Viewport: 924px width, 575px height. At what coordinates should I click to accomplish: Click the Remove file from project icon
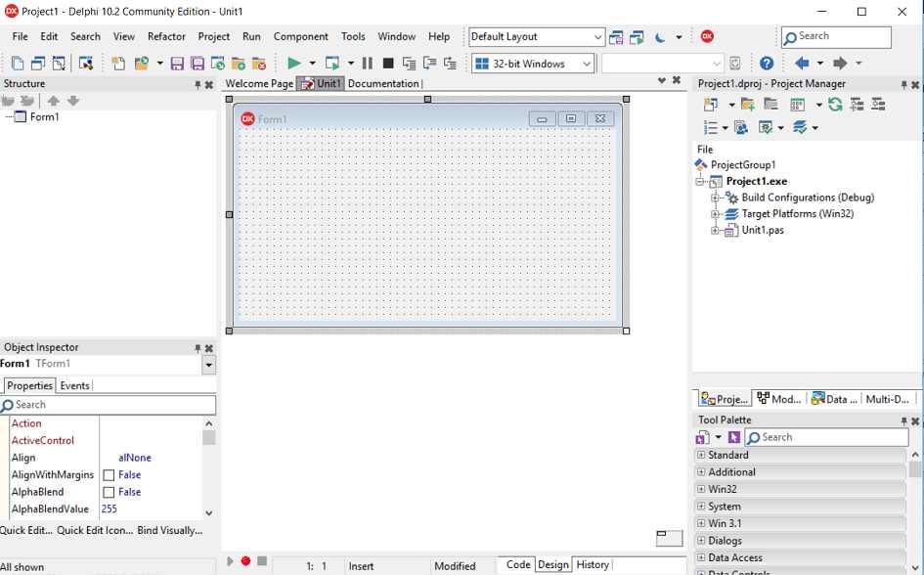(x=259, y=63)
